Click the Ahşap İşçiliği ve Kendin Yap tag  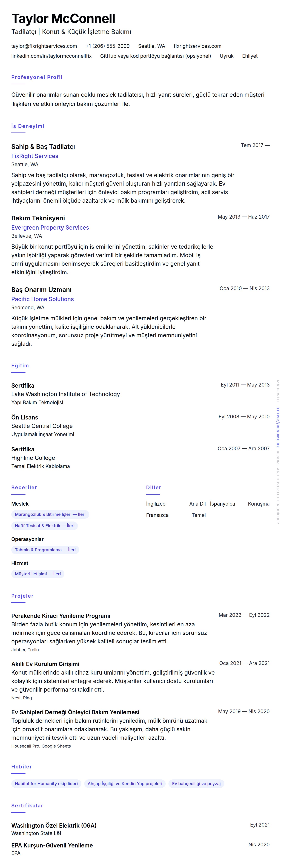(125, 784)
